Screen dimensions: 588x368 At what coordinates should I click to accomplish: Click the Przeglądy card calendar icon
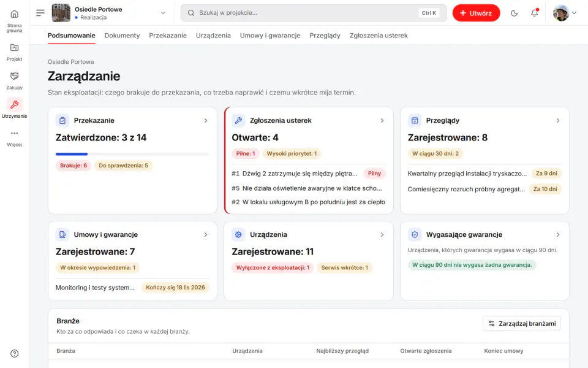tap(415, 121)
